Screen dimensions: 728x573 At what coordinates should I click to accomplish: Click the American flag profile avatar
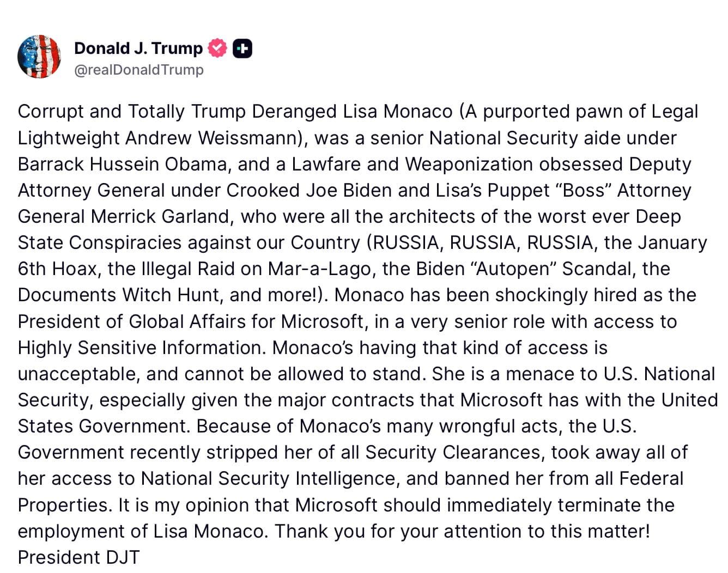[39, 57]
